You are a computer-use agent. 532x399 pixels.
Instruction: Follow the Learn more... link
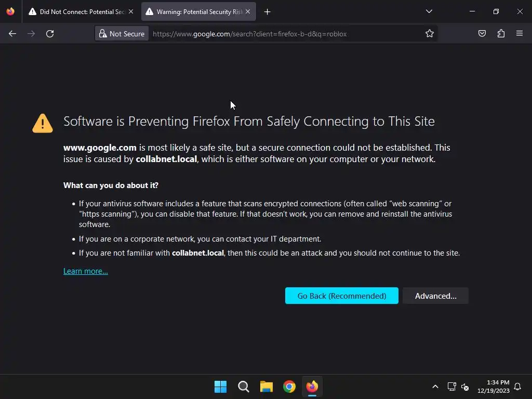[x=86, y=271]
